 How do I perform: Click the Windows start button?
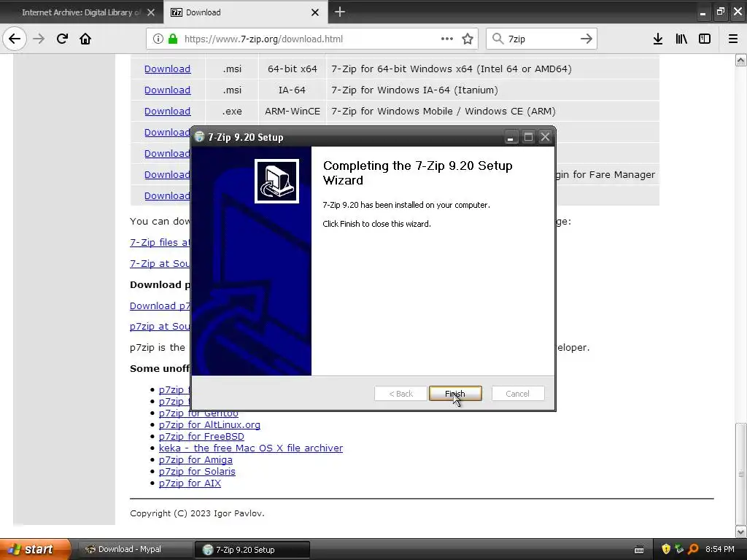pos(35,549)
